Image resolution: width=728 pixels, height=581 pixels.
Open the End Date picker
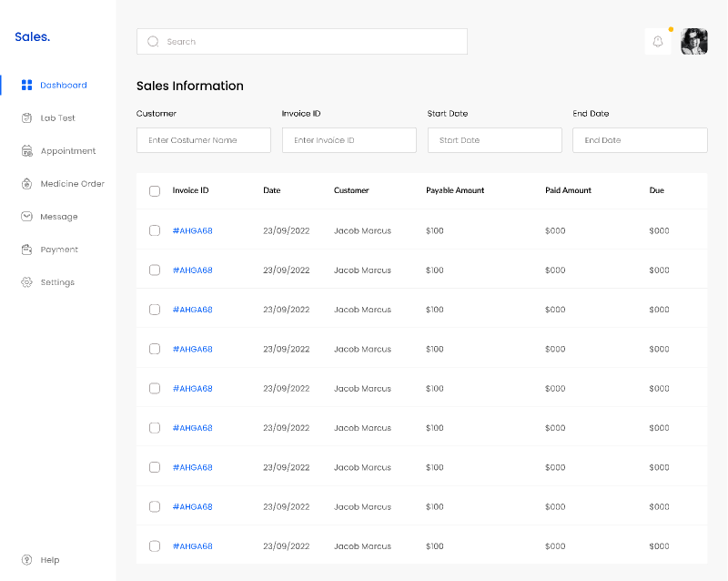[640, 139]
